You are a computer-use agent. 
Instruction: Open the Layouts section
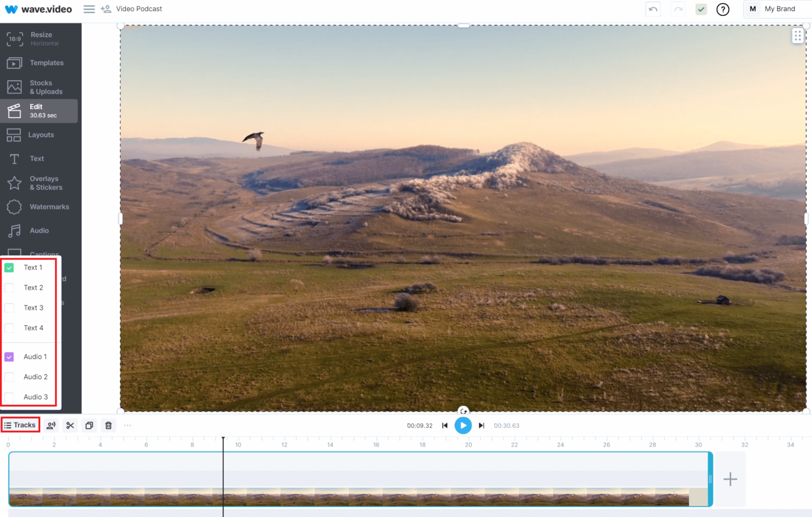click(42, 135)
